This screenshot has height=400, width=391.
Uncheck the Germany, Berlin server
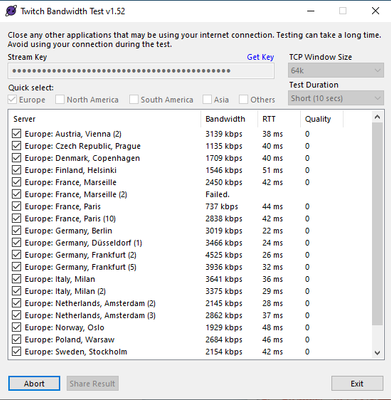click(16, 230)
